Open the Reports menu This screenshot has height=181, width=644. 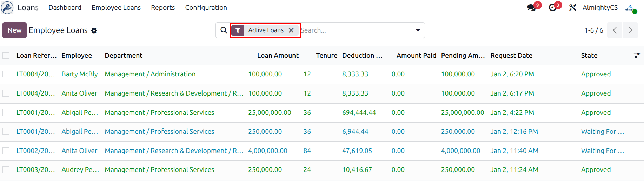[x=163, y=7]
